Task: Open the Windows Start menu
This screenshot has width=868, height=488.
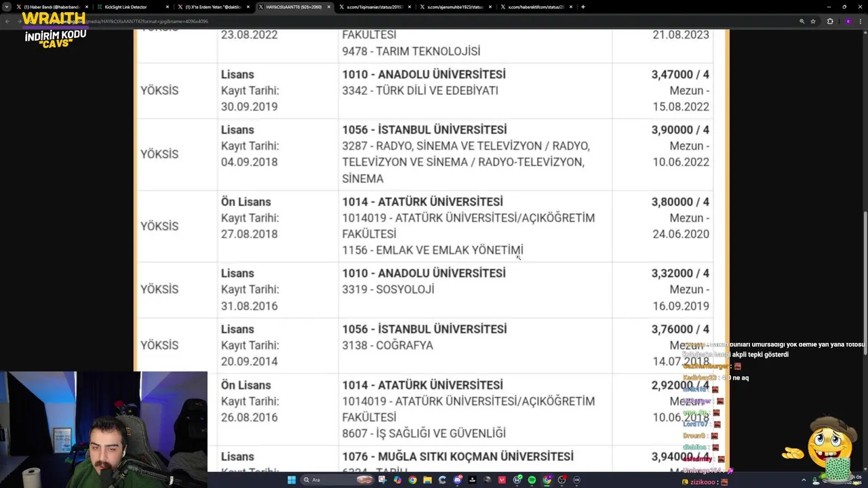Action: (292, 480)
